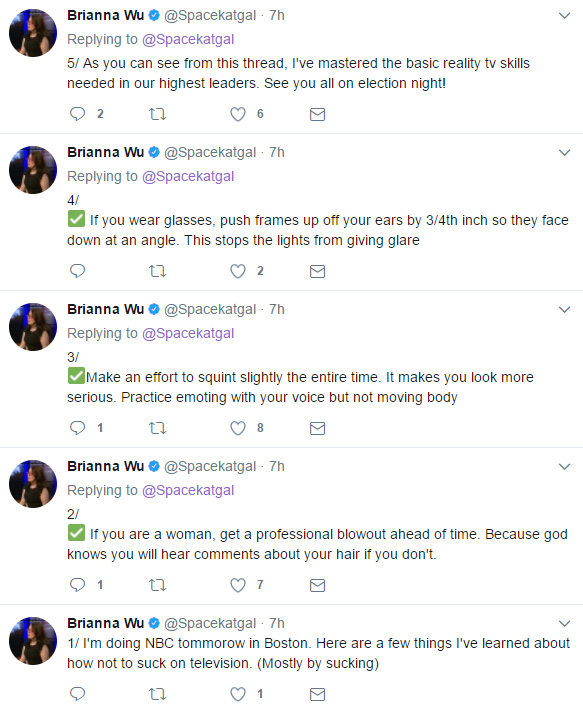Follow the @Spacekatgal reply link in 2/ tweet
The image size is (583, 710).
(x=188, y=490)
